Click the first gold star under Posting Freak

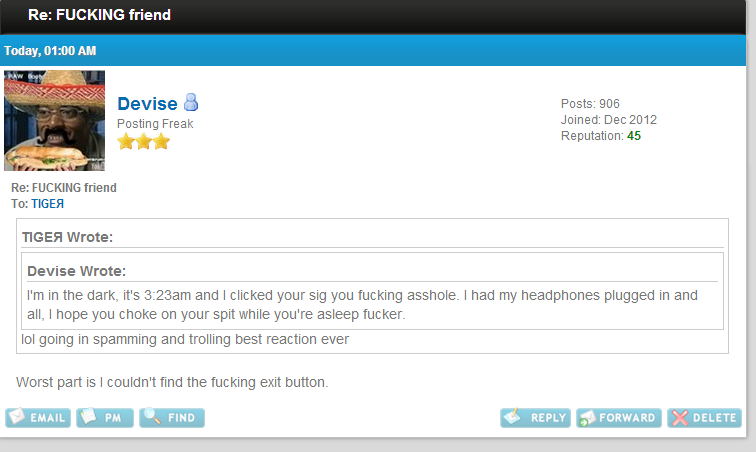pyautogui.click(x=126, y=141)
